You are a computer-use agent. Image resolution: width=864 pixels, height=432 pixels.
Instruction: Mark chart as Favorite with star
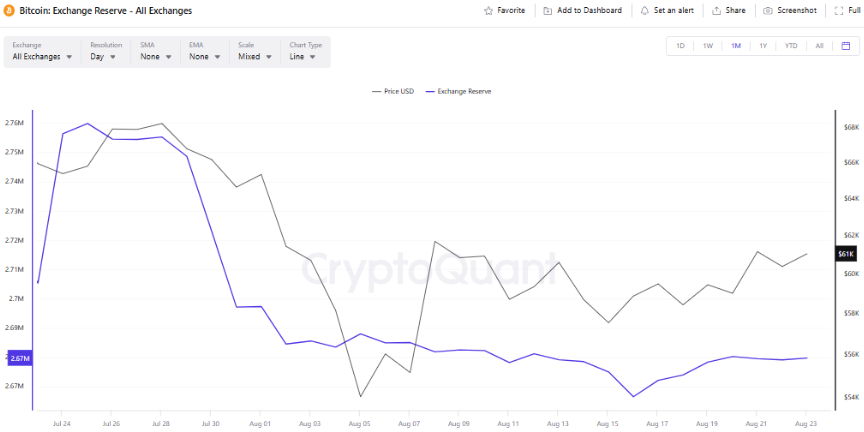pos(488,11)
